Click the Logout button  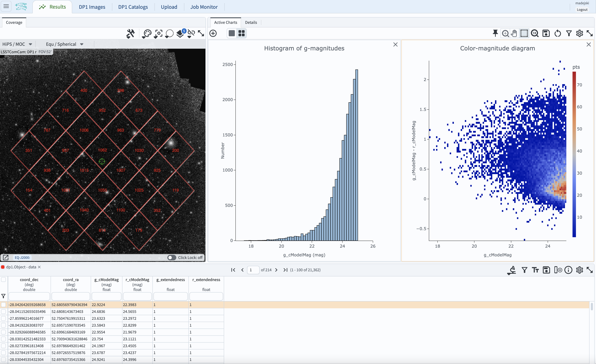tap(583, 10)
